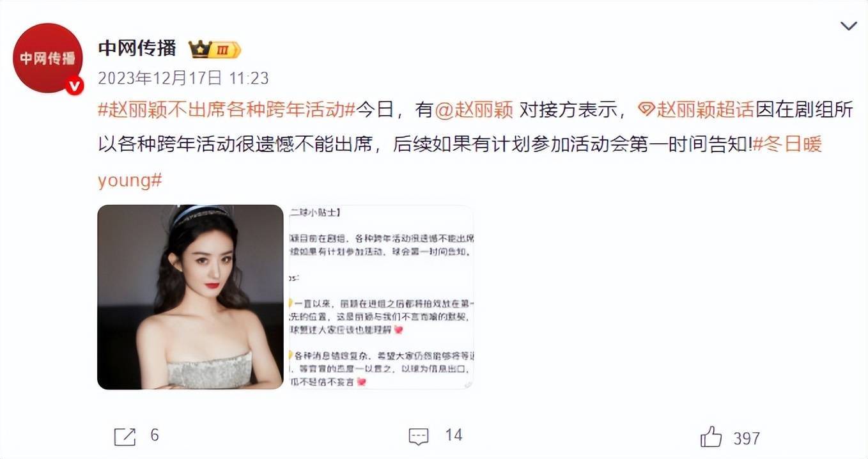Click the repost share icon

click(x=125, y=437)
